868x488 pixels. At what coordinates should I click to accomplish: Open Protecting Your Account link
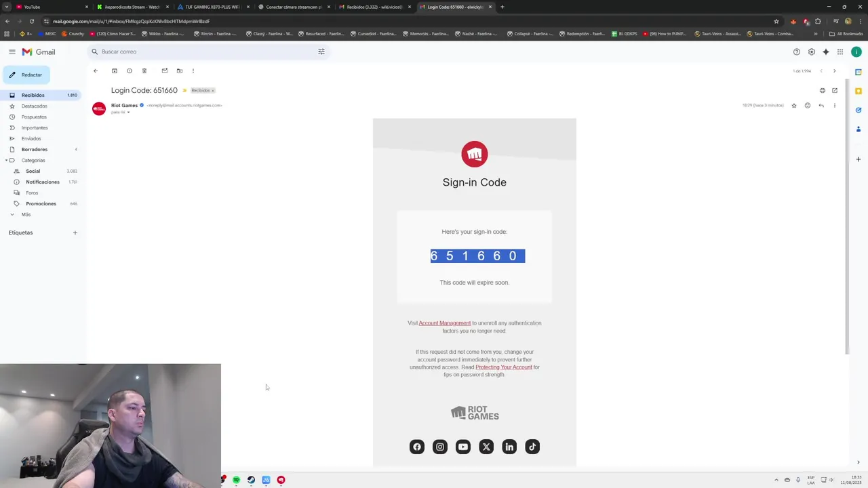pos(504,367)
